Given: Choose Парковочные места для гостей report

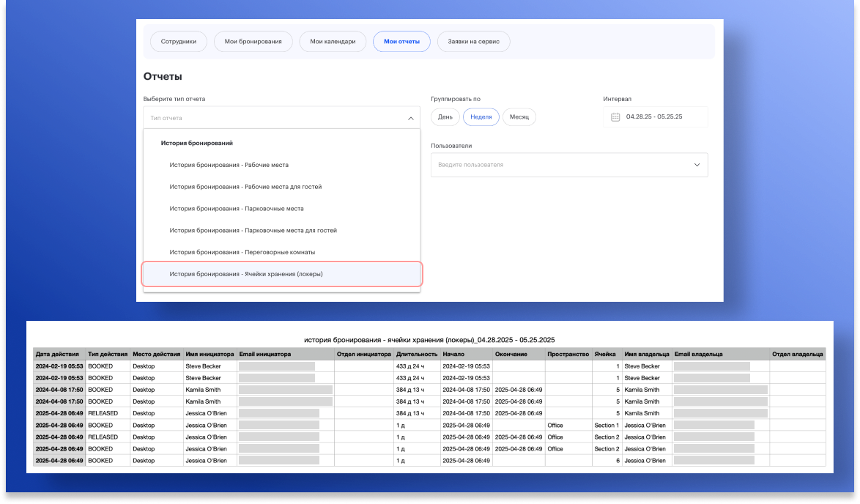Looking at the screenshot, I should coord(281,231).
